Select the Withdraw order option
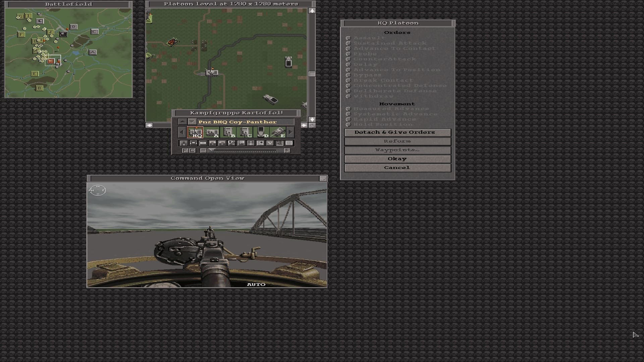This screenshot has height=362, width=644. 349,96
